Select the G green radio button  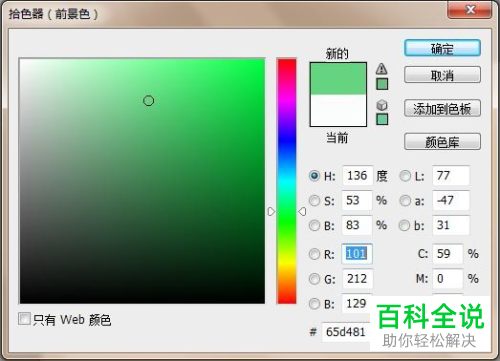click(314, 279)
